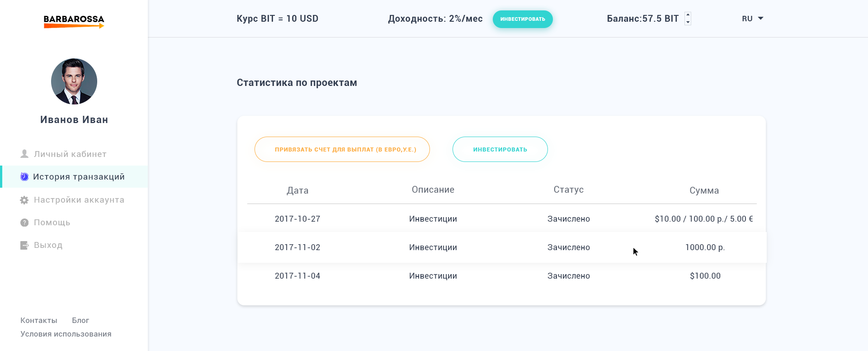The width and height of the screenshot is (868, 351).
Task: Click the Дата column header
Action: (x=297, y=190)
